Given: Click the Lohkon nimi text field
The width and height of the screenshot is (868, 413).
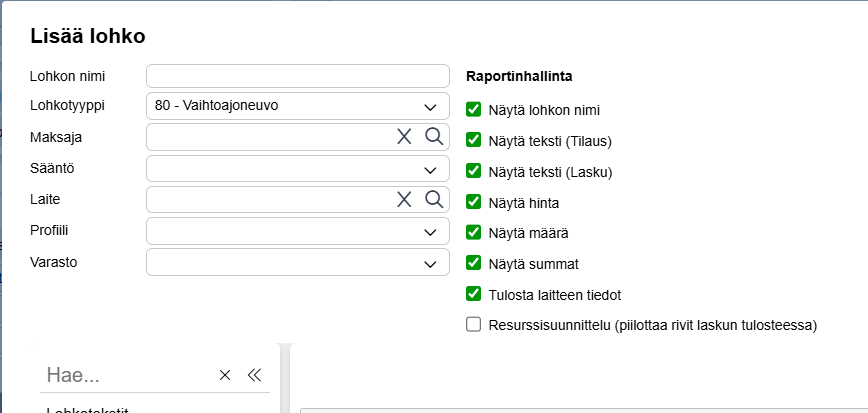Looking at the screenshot, I should [298, 76].
